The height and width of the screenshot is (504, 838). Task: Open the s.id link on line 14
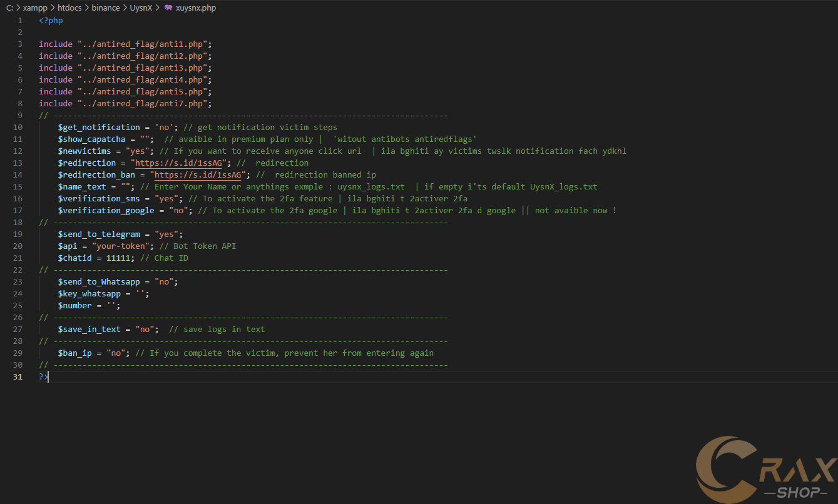tap(198, 174)
